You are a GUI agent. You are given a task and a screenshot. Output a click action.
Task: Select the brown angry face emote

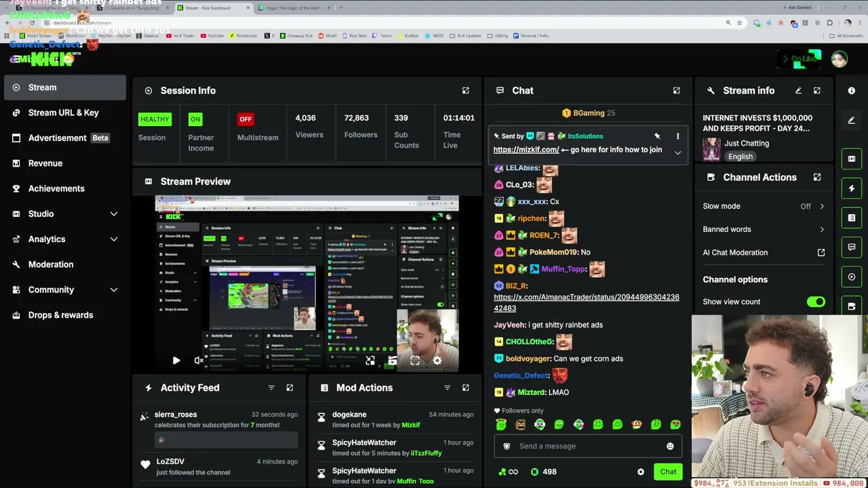520,424
